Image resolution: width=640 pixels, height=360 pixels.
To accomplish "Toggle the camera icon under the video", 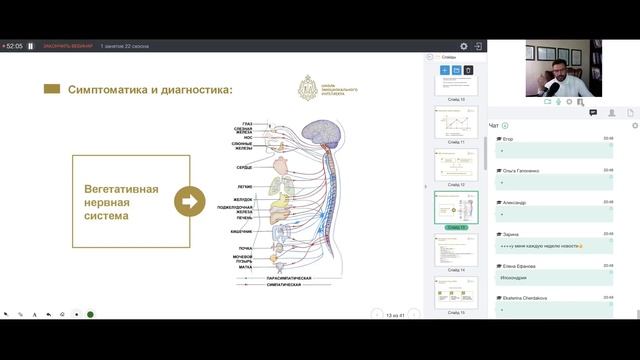I will (547, 102).
